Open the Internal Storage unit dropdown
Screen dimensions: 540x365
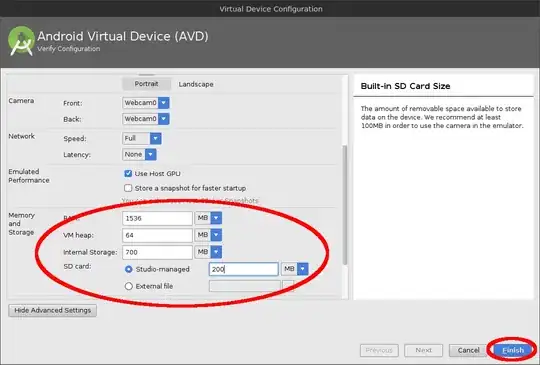point(216,252)
